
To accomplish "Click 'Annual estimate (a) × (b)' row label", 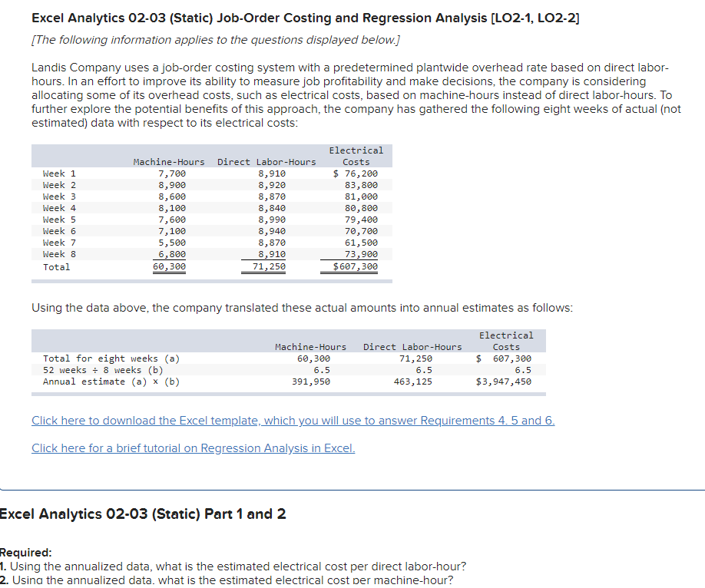I will coord(111,382).
